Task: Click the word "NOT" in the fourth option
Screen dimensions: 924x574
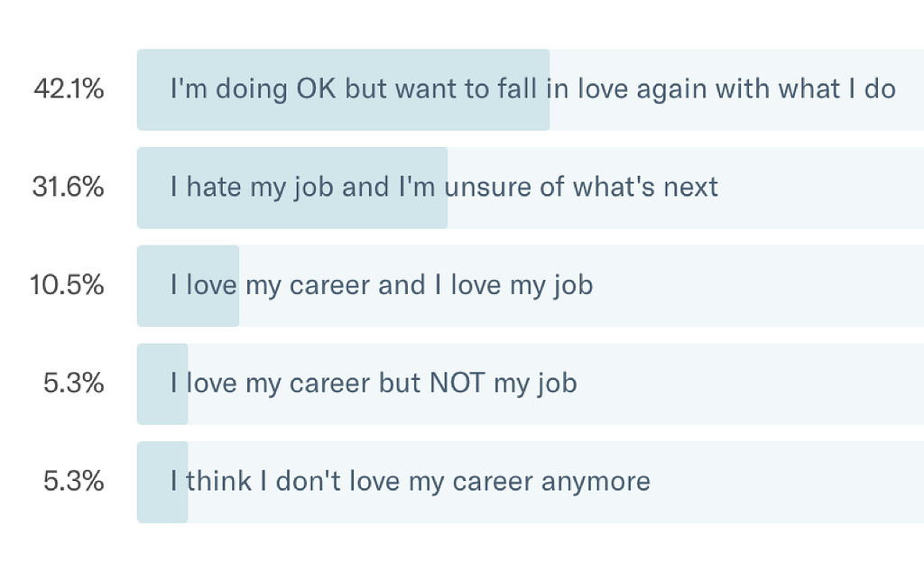Action: click(x=456, y=383)
